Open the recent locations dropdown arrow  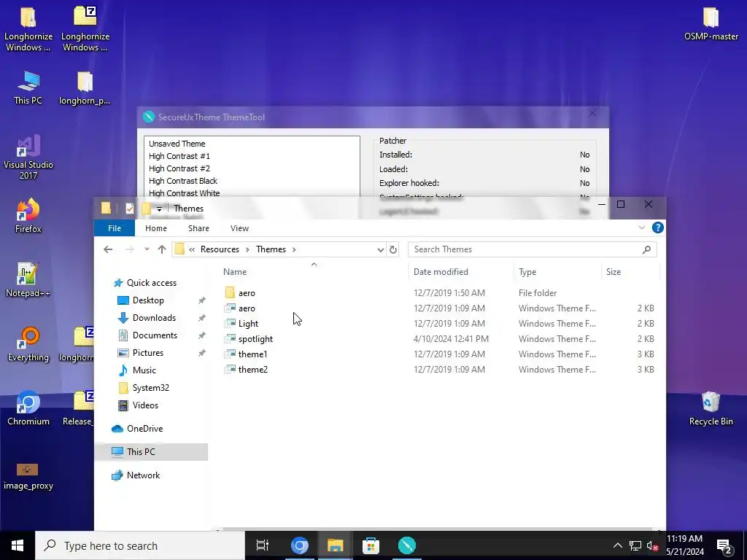[147, 249]
